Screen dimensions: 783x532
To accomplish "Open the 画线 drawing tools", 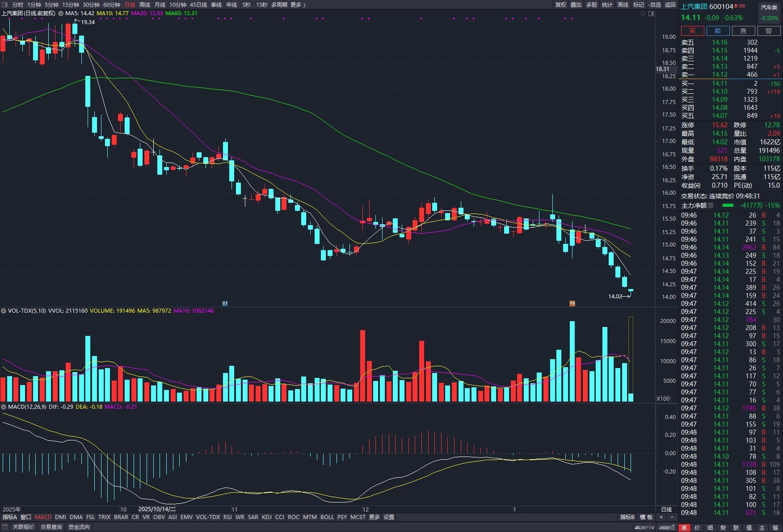I will [623, 4].
